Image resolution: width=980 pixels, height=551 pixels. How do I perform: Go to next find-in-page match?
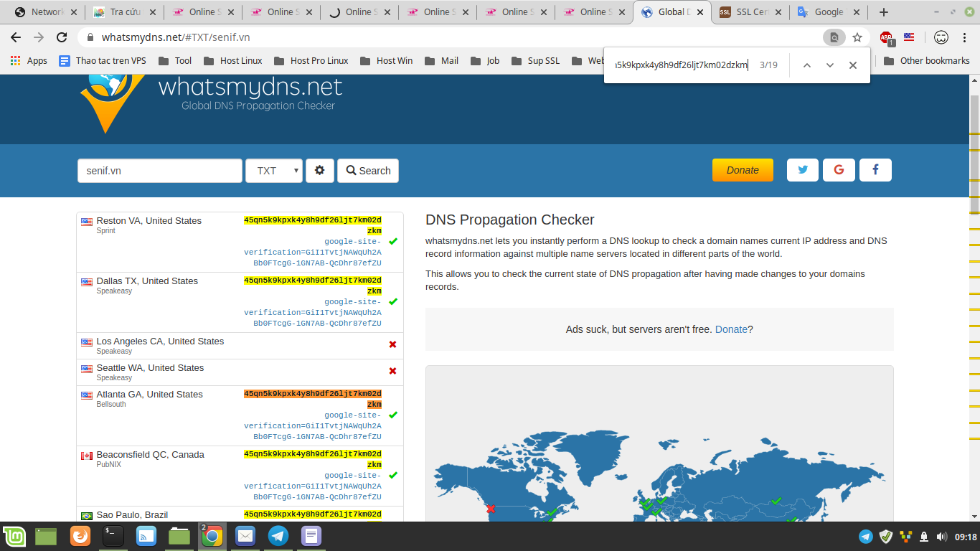click(830, 65)
